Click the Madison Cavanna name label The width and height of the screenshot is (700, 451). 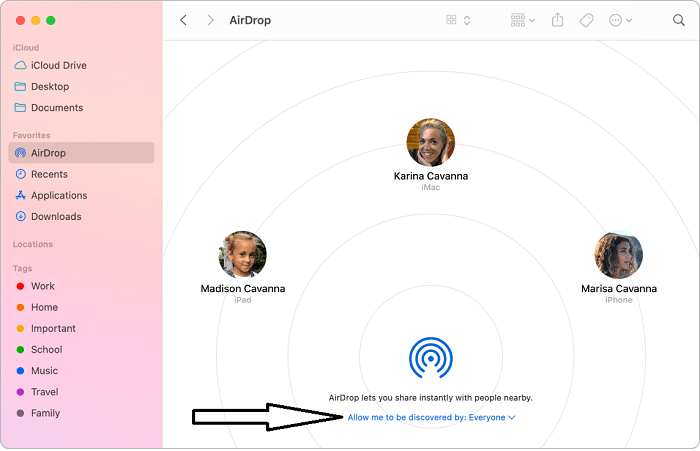242,288
